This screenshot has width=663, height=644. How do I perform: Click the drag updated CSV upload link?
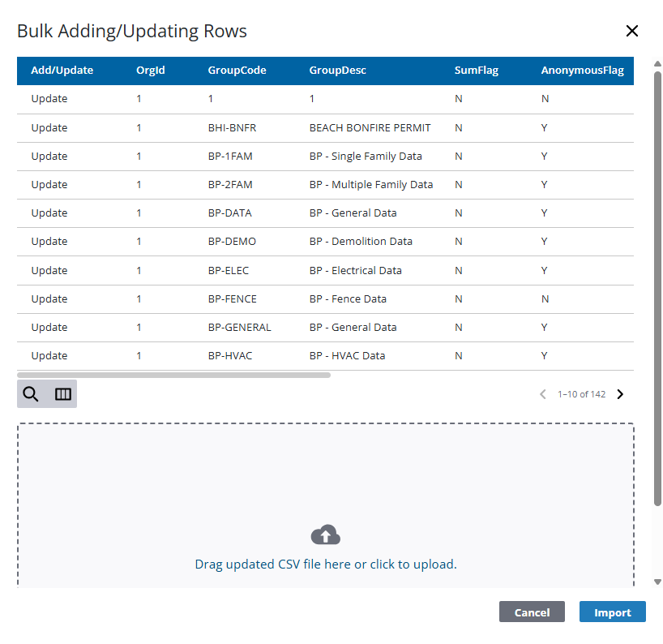325,564
